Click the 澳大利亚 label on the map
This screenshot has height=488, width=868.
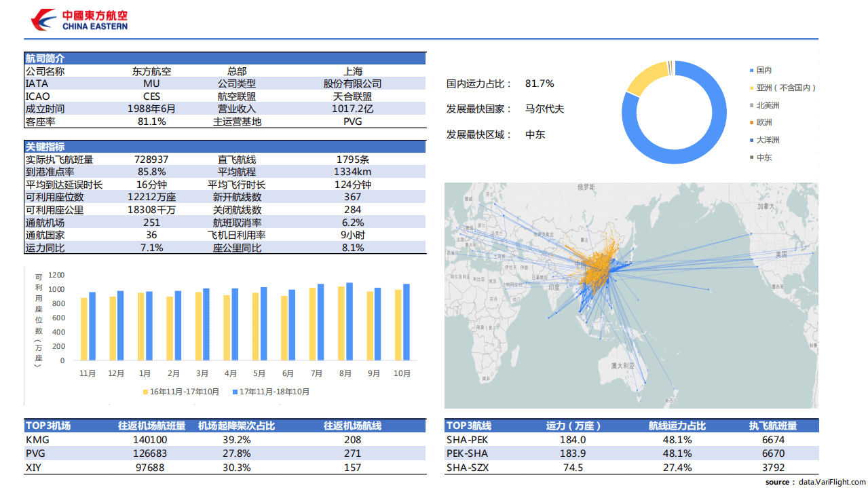[x=622, y=365]
